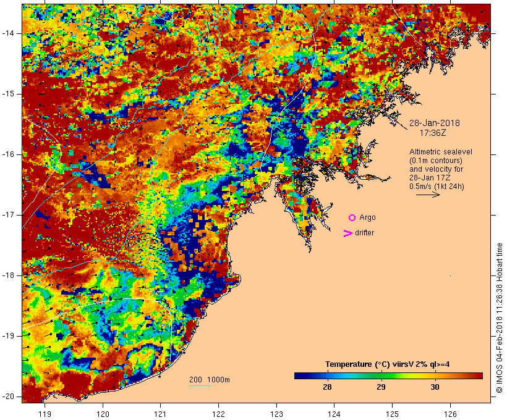507x420 pixels.
Task: Click the '-18' latitude axis label
Action: [8, 275]
